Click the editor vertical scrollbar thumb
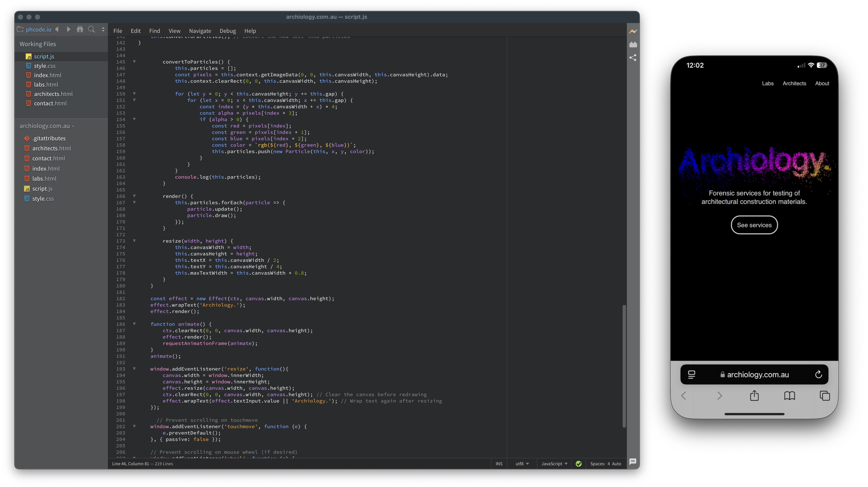This screenshot has height=487, width=868. click(624, 366)
